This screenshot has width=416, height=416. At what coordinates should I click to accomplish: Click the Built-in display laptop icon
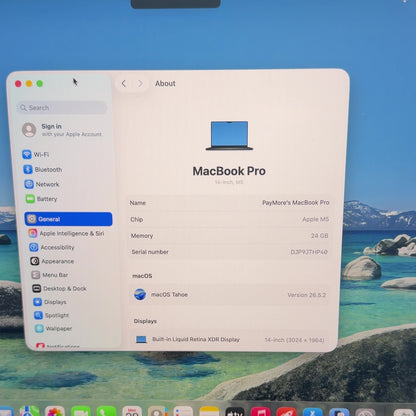[x=141, y=339]
